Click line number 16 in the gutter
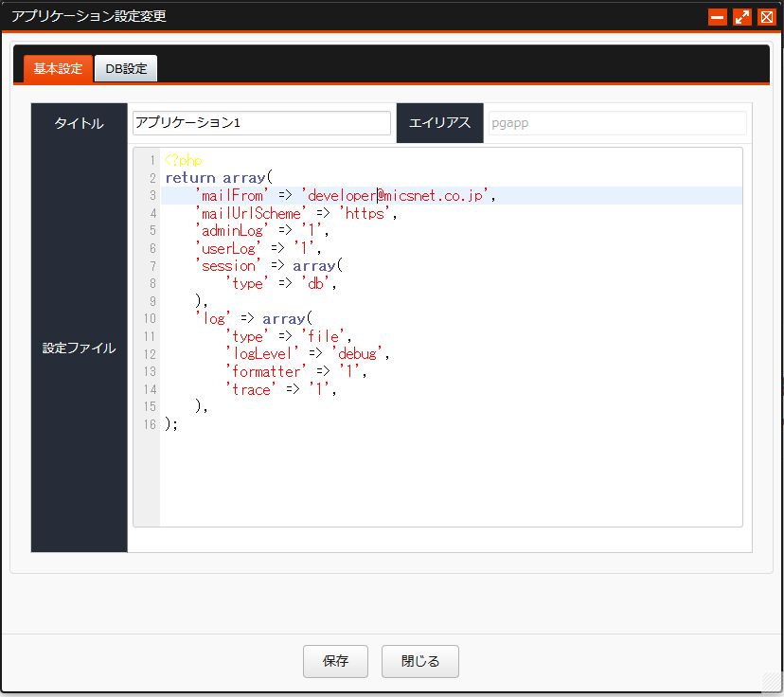The width and height of the screenshot is (784, 697). (x=150, y=424)
